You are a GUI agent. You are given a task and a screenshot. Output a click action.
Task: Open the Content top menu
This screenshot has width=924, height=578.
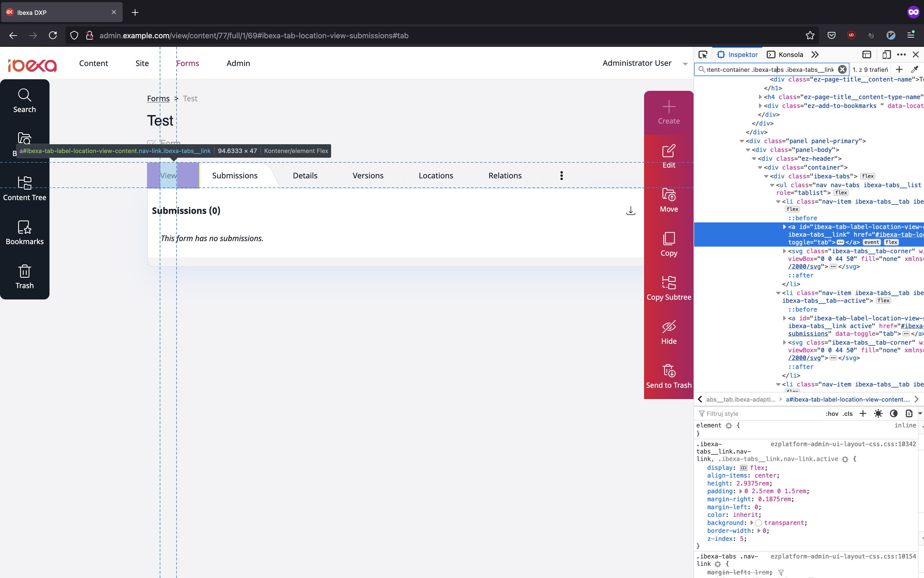[94, 64]
